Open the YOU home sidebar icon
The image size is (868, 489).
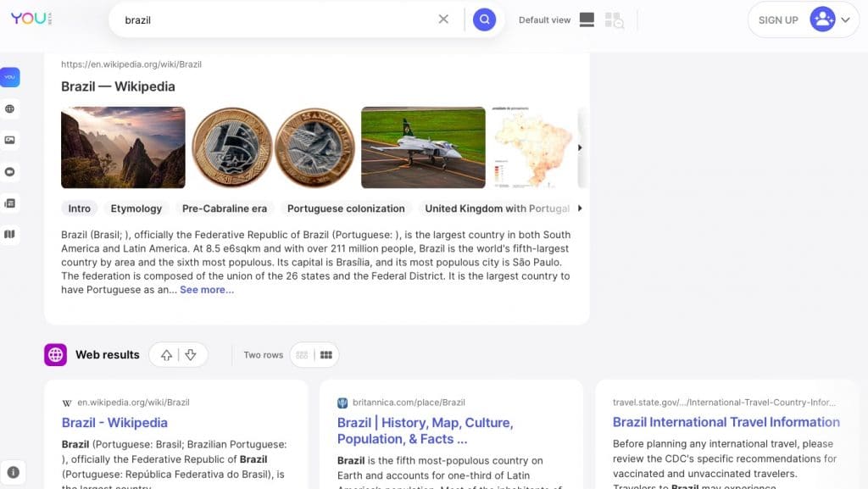tap(10, 77)
